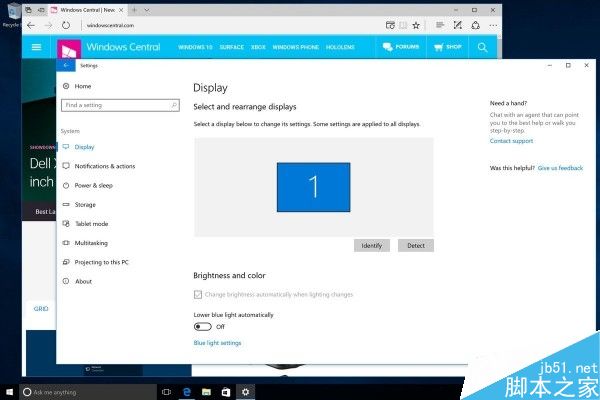Focus the Find a setting search box
This screenshot has height=400, width=600.
point(120,105)
